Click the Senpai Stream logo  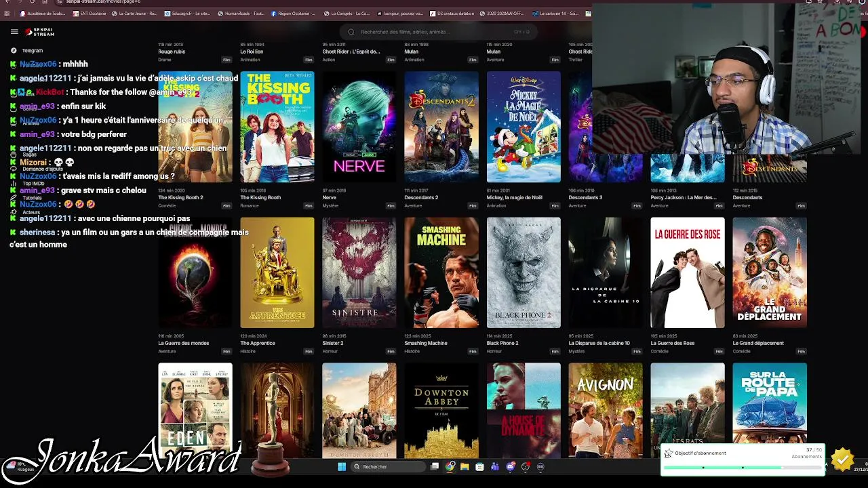pos(39,31)
